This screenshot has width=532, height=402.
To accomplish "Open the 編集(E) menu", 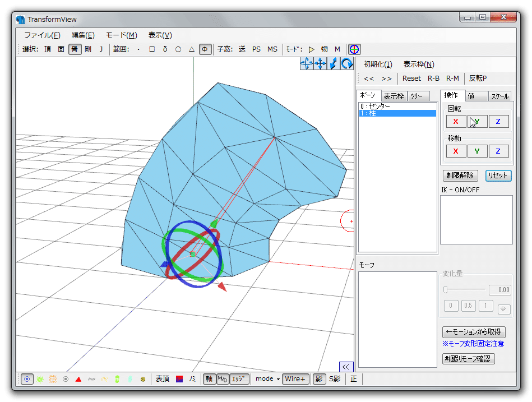I will [83, 35].
